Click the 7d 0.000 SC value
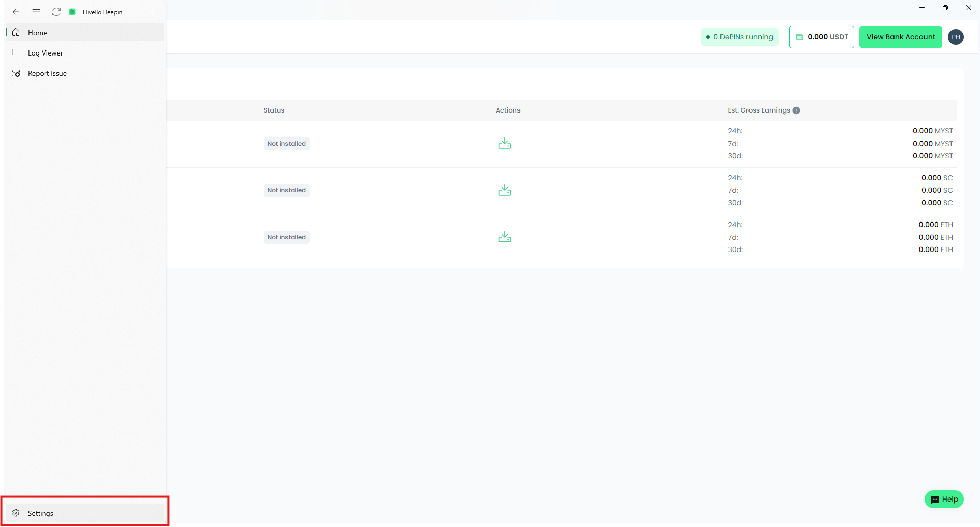Image resolution: width=980 pixels, height=527 pixels. pos(937,190)
